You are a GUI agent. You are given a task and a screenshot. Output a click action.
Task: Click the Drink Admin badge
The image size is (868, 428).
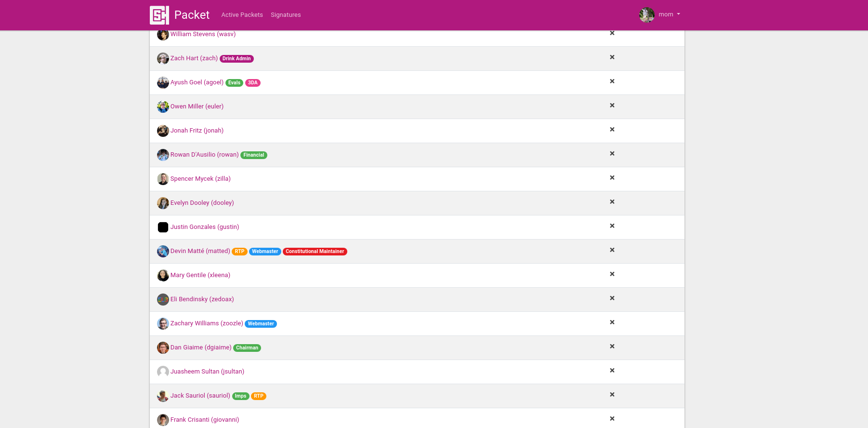pyautogui.click(x=237, y=59)
